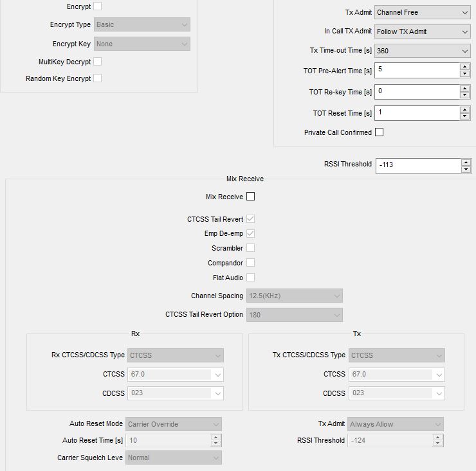Increase TOT Reset Time with up arrow

click(464, 109)
